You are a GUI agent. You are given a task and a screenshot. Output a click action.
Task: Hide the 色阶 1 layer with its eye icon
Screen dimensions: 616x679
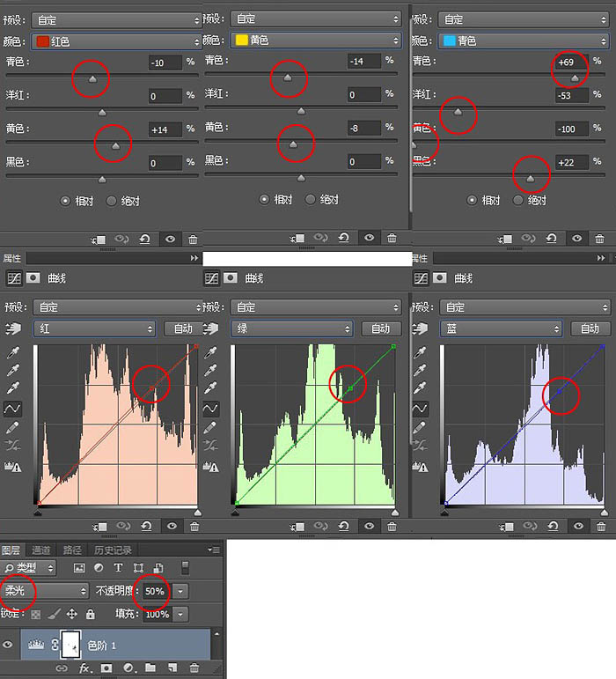coord(7,645)
